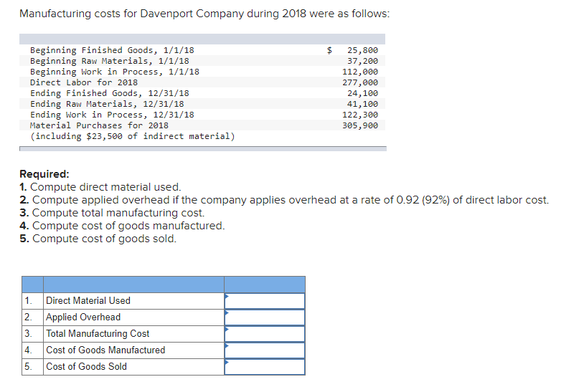Click requirement 2 about applied overhead rate
This screenshot has width=584, height=392.
[284, 200]
